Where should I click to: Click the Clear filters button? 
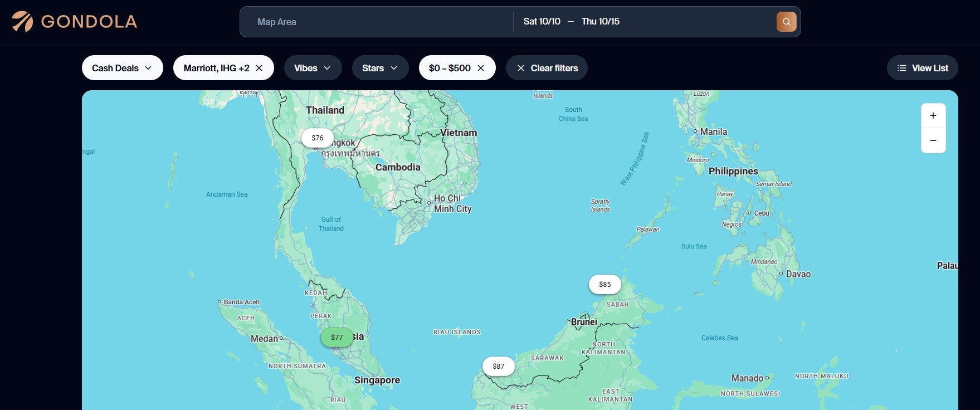coord(547,68)
